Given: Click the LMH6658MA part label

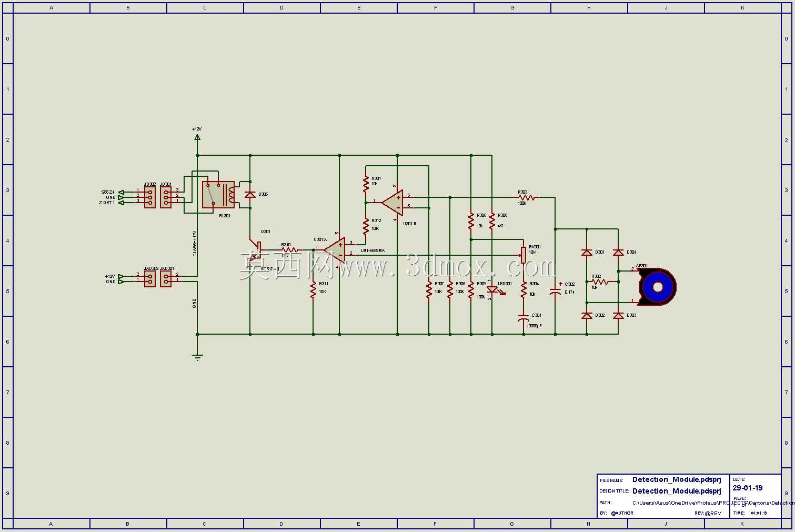Looking at the screenshot, I should (x=373, y=250).
